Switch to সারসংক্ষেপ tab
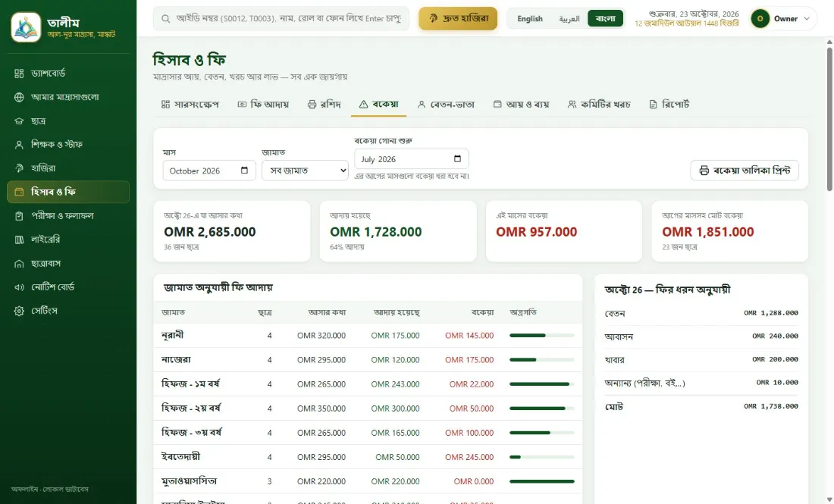 point(190,104)
